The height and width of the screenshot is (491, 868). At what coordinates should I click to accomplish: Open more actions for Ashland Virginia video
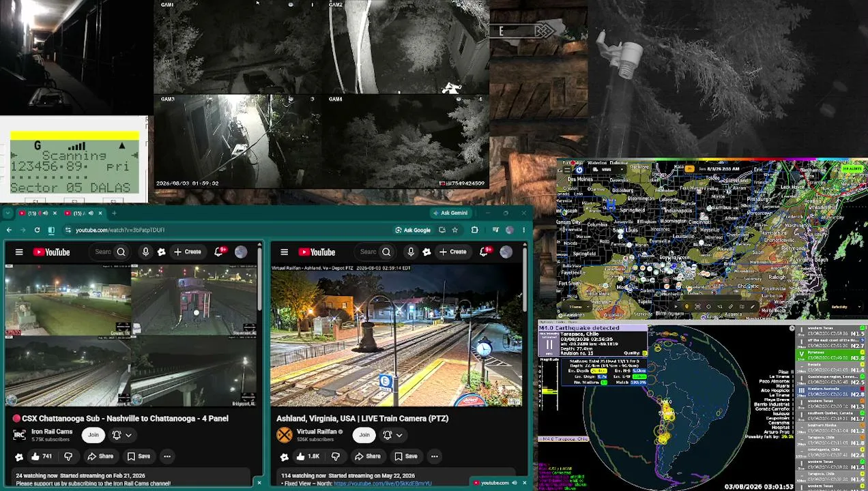click(x=434, y=456)
